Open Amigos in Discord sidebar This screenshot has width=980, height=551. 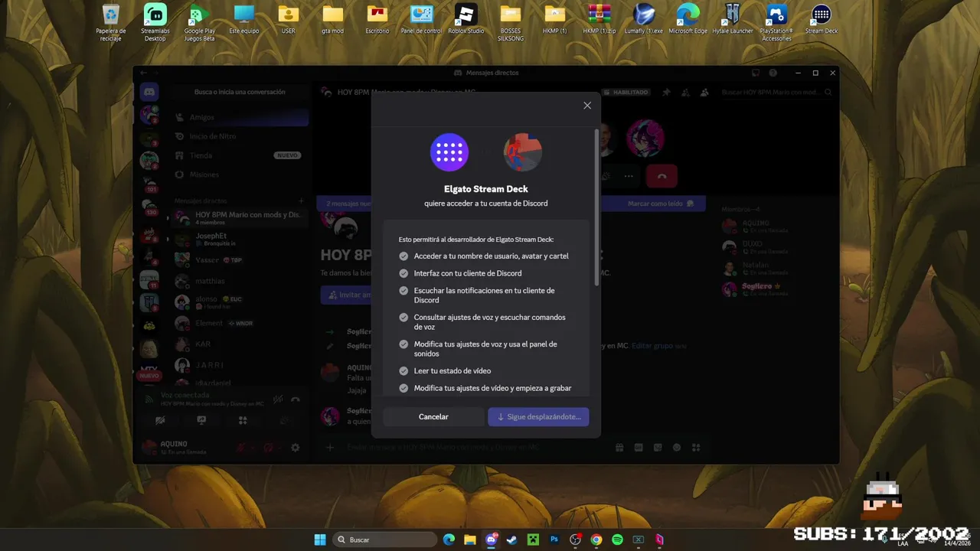[240, 117]
